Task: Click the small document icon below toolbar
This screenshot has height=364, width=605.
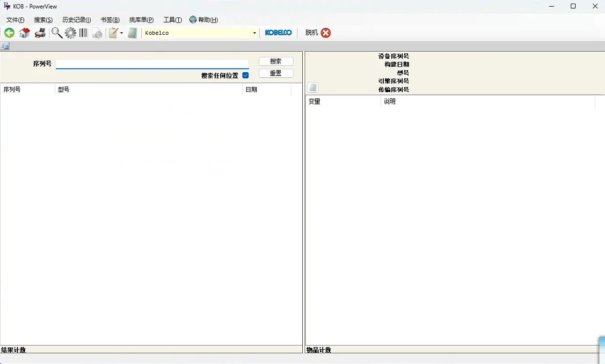Action: (5, 46)
